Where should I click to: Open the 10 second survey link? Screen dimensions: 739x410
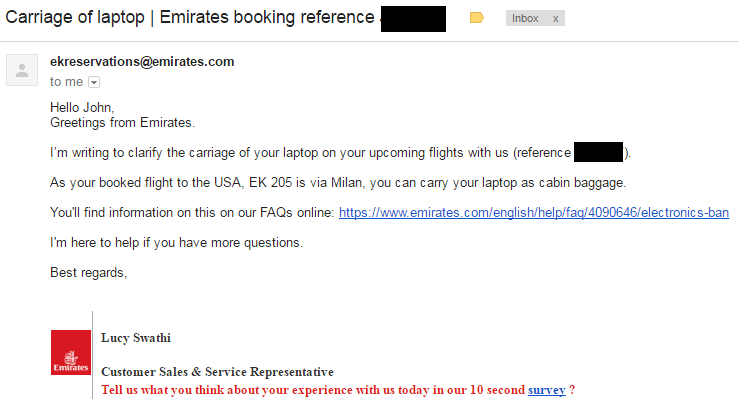(546, 390)
